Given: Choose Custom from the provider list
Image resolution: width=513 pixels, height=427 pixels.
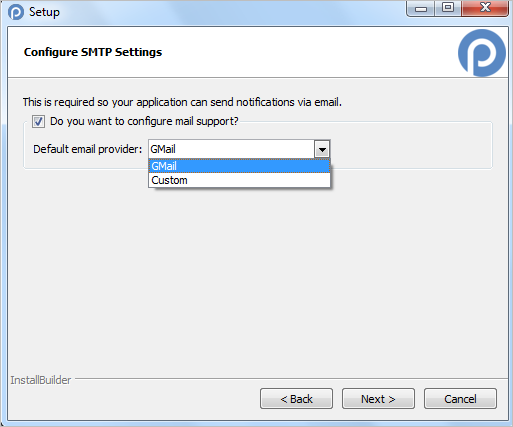Looking at the screenshot, I should (x=239, y=180).
